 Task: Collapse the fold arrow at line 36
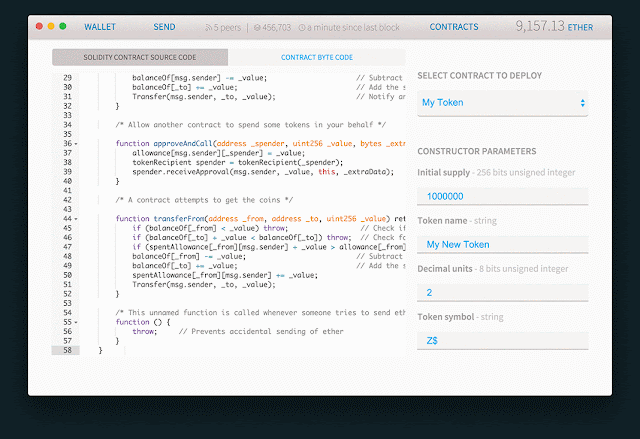(x=76, y=144)
